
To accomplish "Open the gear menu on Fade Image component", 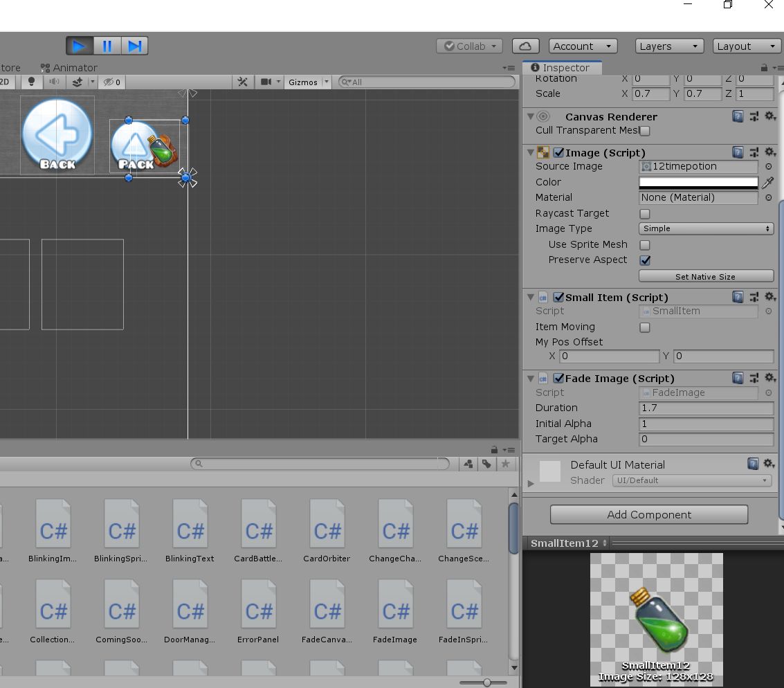I will [x=770, y=378].
